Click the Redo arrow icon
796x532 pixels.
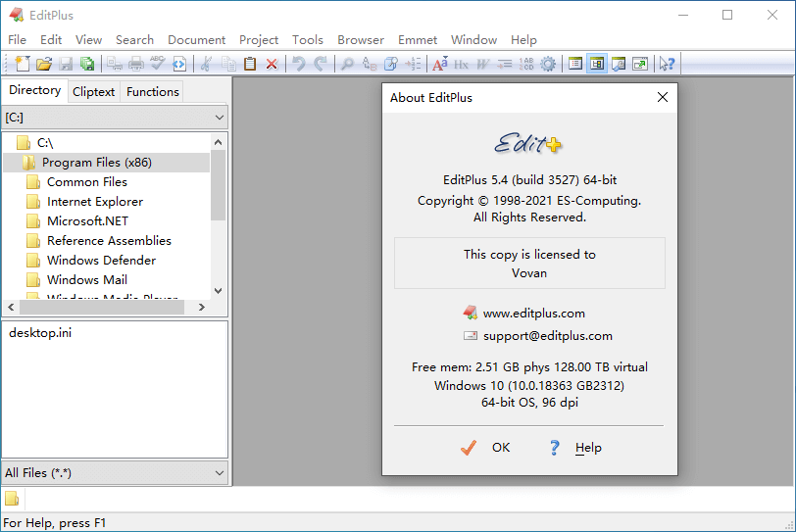321,64
